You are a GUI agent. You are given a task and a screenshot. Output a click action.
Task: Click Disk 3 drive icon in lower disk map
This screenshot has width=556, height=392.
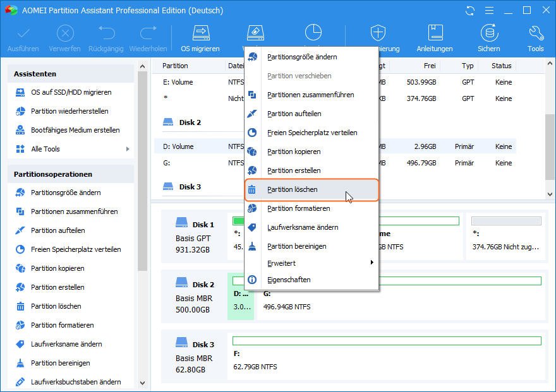coord(181,342)
